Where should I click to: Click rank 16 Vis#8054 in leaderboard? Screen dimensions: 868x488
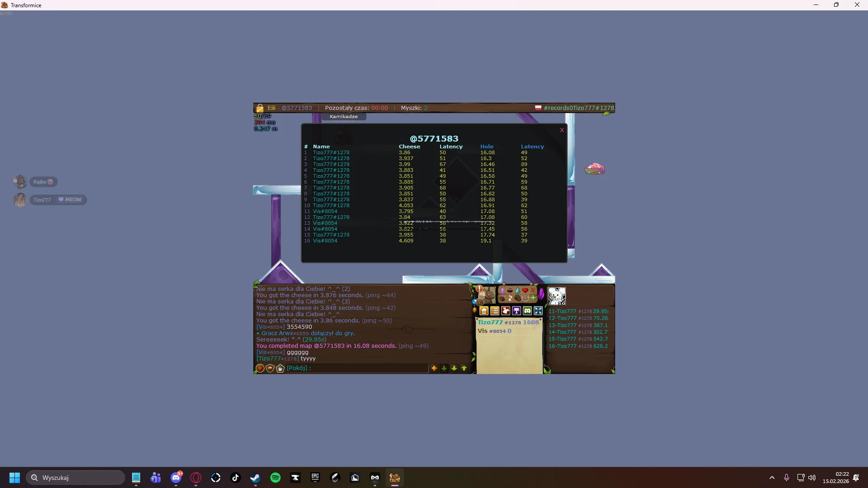pos(325,241)
